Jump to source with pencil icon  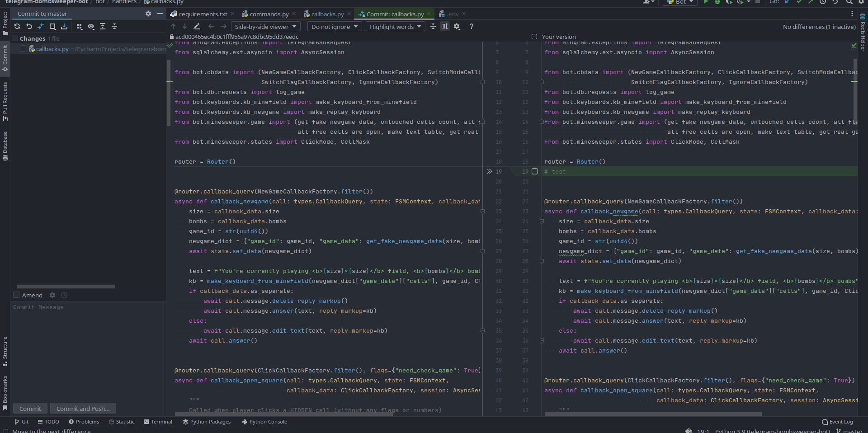coord(197,27)
